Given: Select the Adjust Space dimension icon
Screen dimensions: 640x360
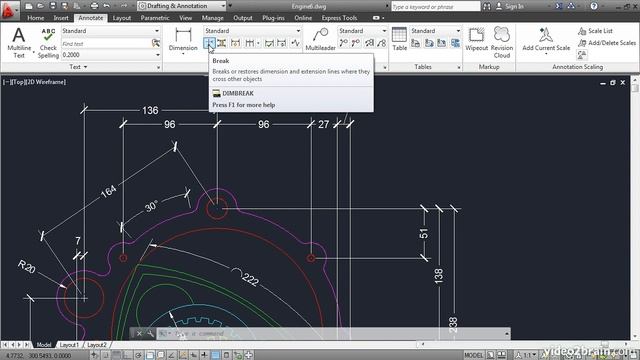Looking at the screenshot, I should click(x=222, y=42).
